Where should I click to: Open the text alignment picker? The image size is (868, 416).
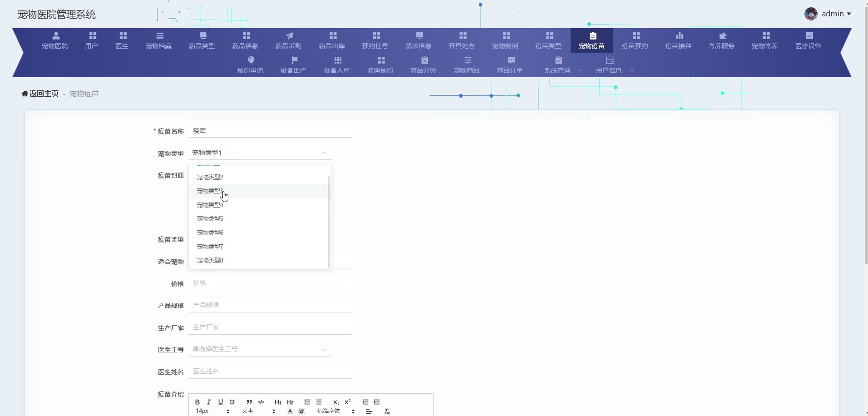[x=369, y=411]
